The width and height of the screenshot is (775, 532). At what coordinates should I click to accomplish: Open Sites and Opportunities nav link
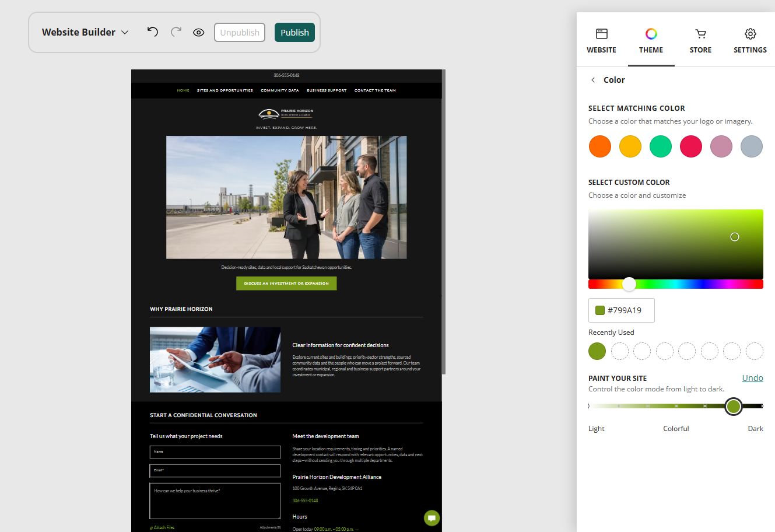coord(225,90)
